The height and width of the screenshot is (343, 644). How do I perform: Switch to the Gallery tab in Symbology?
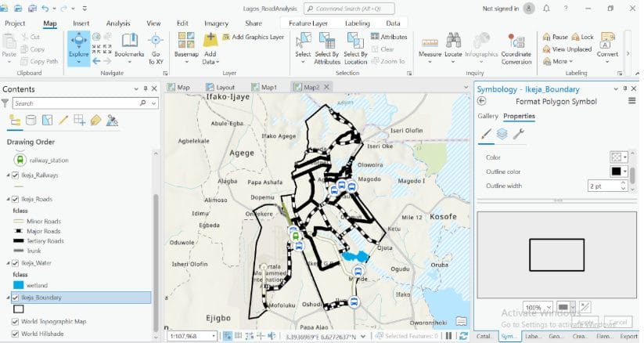tap(487, 116)
